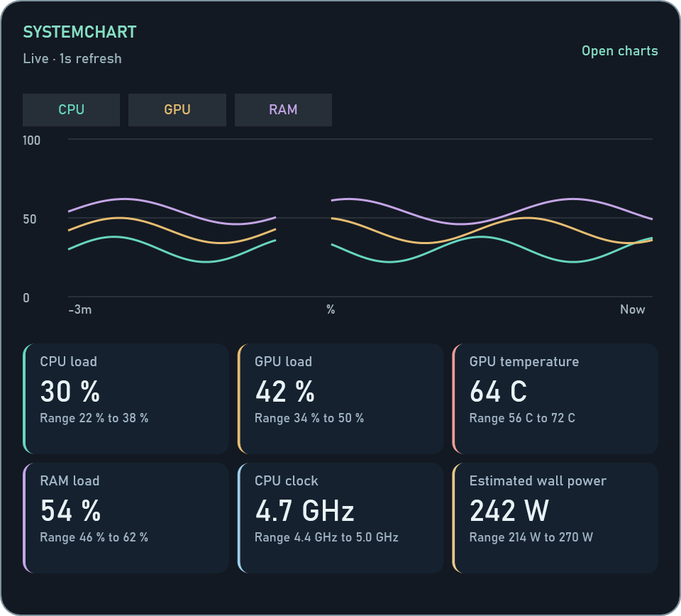The height and width of the screenshot is (616, 681).
Task: Toggle the RAM series button
Action: click(x=283, y=110)
